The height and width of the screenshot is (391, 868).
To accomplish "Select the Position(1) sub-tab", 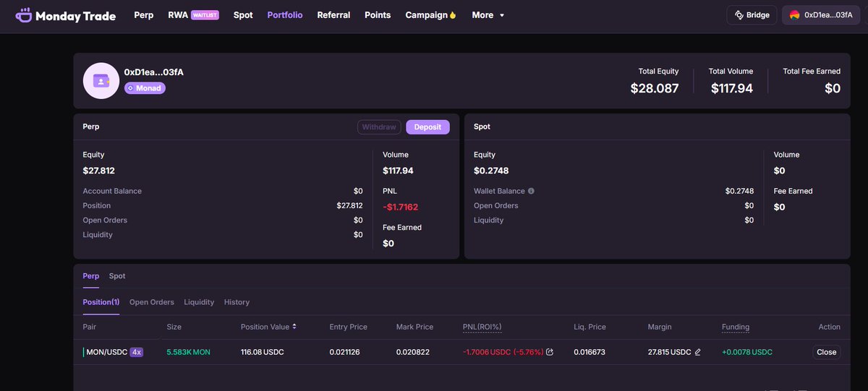I will click(101, 302).
